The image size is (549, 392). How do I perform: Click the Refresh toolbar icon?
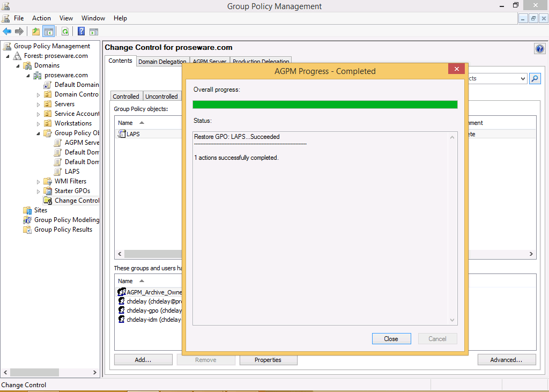pyautogui.click(x=65, y=32)
